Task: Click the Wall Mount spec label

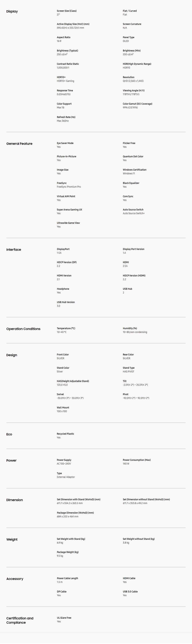Action: (x=63, y=408)
